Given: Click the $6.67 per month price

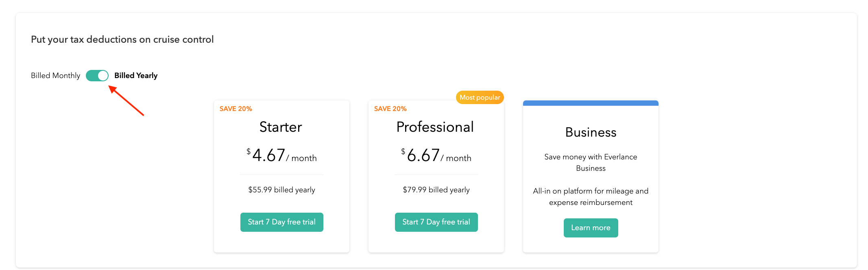Looking at the screenshot, I should 436,156.
